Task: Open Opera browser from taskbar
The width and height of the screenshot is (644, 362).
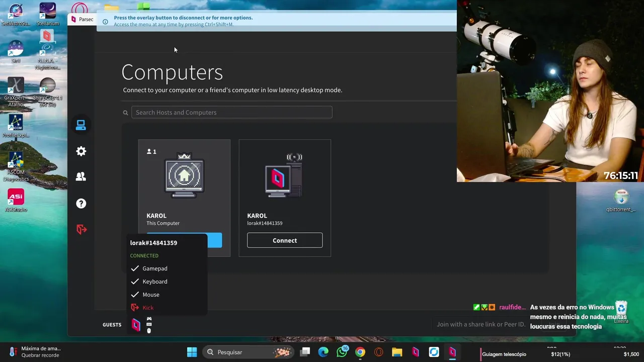Action: 378,352
